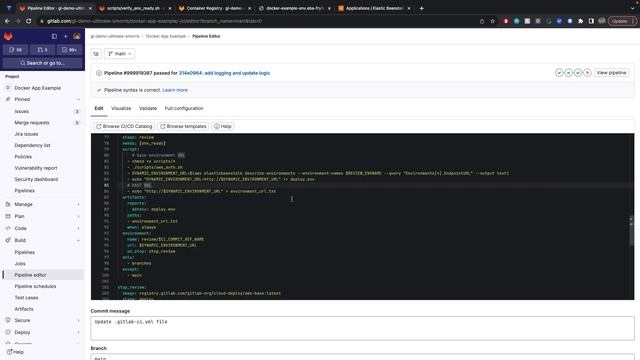Click the View pipeline button
The width and height of the screenshot is (640, 360).
coord(611,73)
